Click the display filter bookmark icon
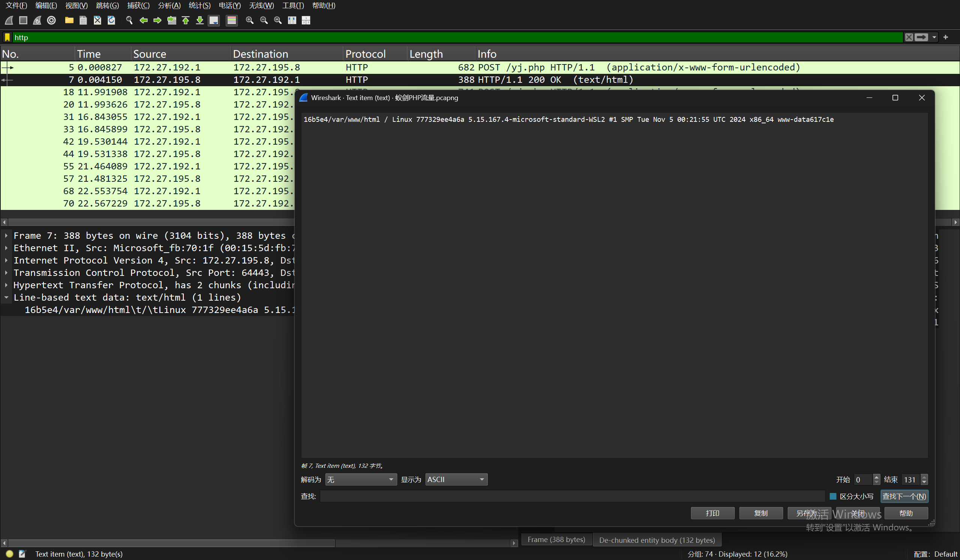Viewport: 960px width, 560px height. pyautogui.click(x=7, y=37)
